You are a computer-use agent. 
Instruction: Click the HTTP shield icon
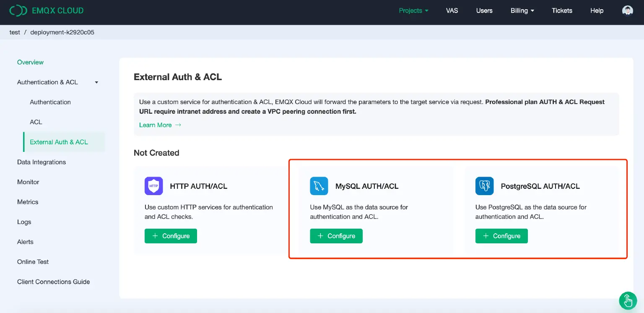pyautogui.click(x=153, y=186)
